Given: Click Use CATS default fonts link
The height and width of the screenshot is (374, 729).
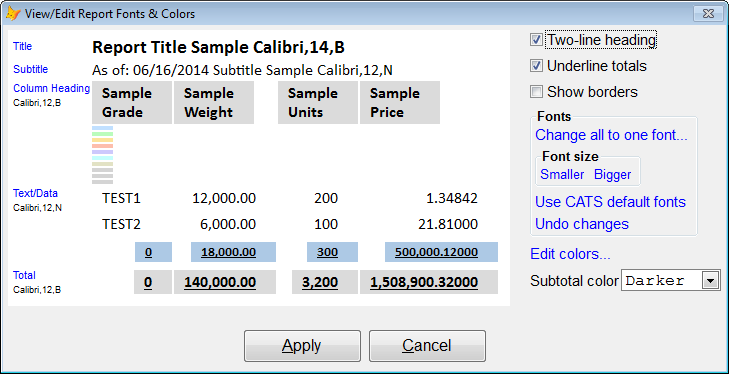Looking at the screenshot, I should pyautogui.click(x=610, y=202).
